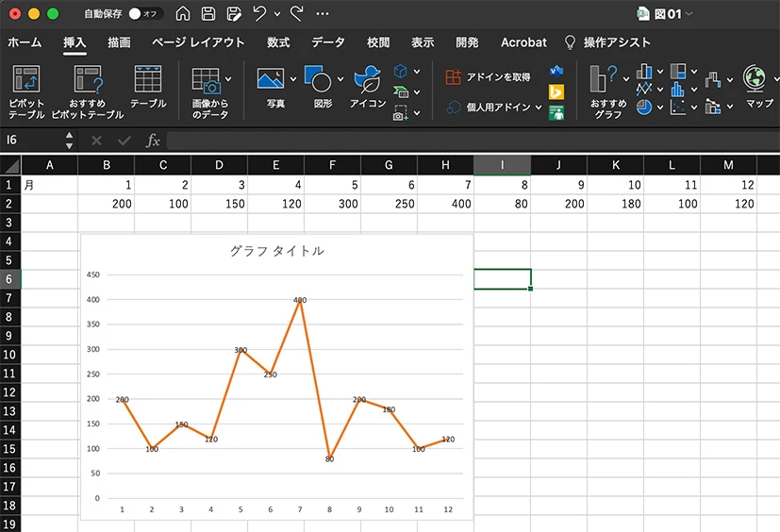
Task: Insert a Table (テーブル)
Action: pyautogui.click(x=148, y=87)
